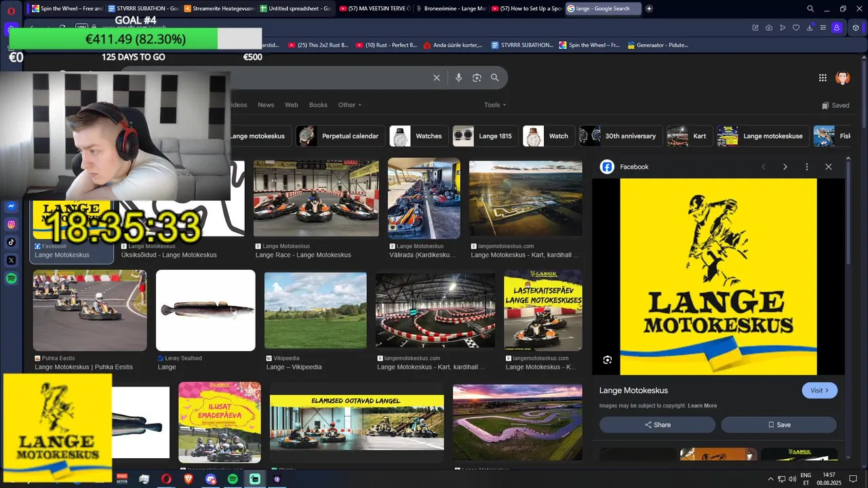Open Opera bookmarks heart icon
Viewport: 868px width, 488px height.
click(x=796, y=28)
